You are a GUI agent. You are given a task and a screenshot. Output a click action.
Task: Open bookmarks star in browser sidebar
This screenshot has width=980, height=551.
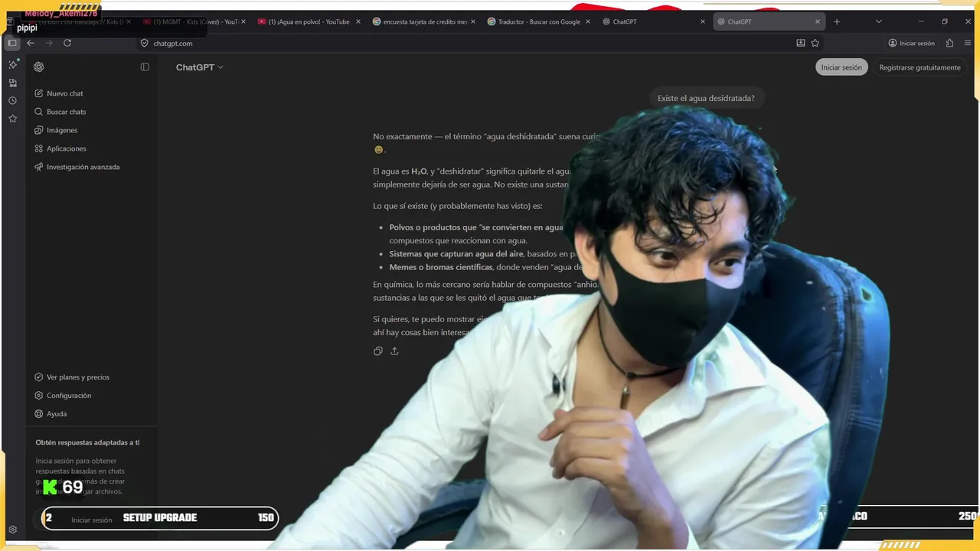(x=12, y=119)
